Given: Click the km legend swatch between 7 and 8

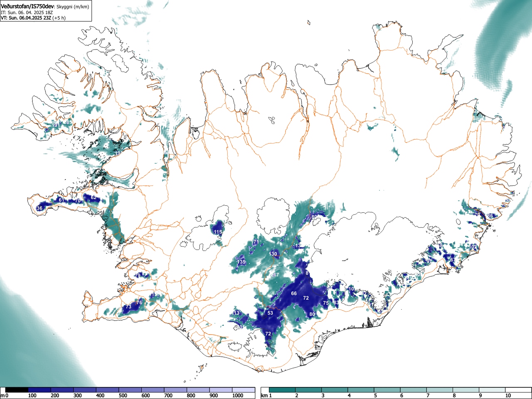Looking at the screenshot, I should coord(440,390).
